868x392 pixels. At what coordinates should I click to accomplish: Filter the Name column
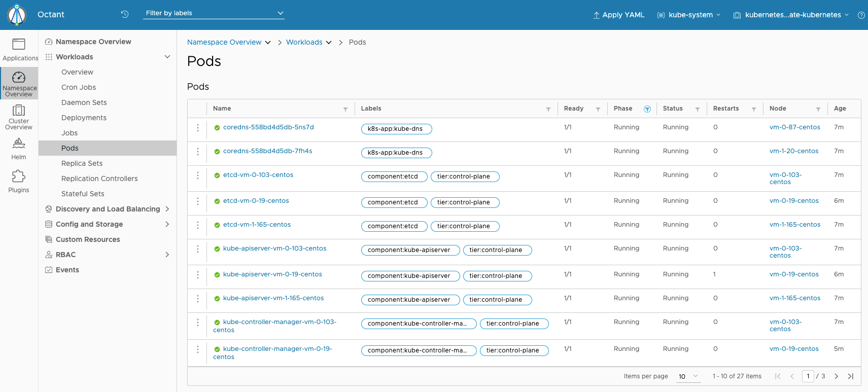coord(345,109)
